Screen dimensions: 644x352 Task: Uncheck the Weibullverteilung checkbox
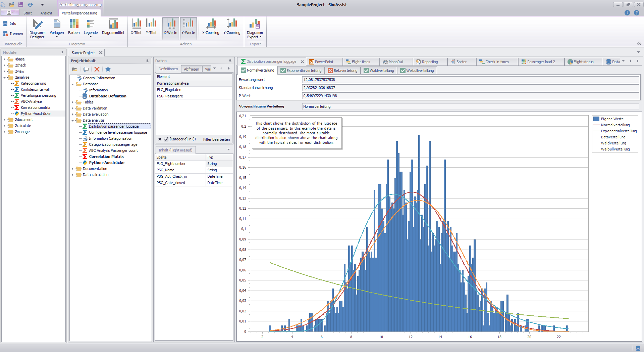(403, 71)
